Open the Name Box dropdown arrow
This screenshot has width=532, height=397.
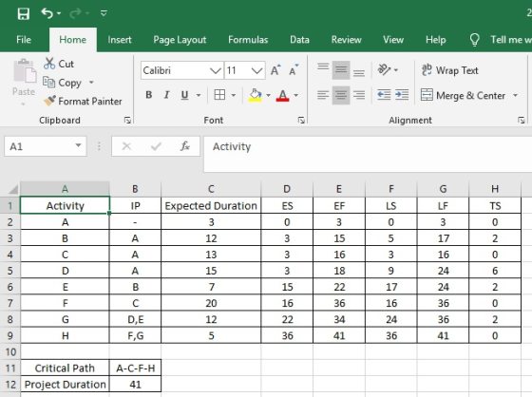[x=78, y=146]
